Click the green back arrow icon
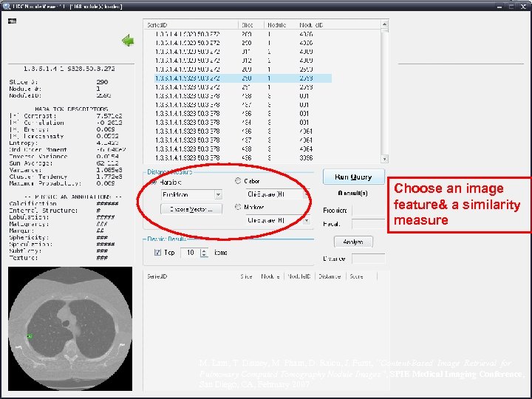This screenshot has width=532, height=399. (x=128, y=41)
